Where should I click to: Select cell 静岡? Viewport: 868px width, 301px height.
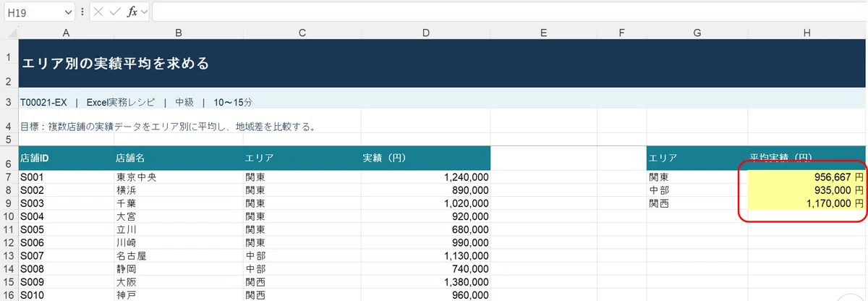click(x=179, y=268)
